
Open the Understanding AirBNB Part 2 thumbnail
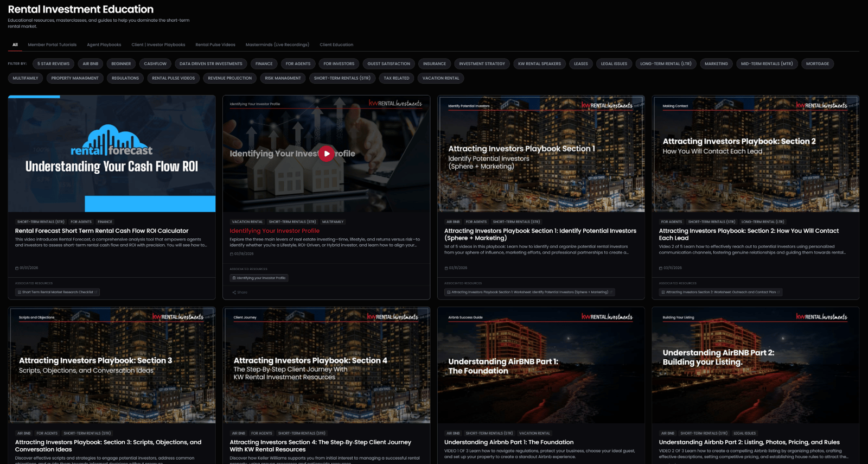756,365
